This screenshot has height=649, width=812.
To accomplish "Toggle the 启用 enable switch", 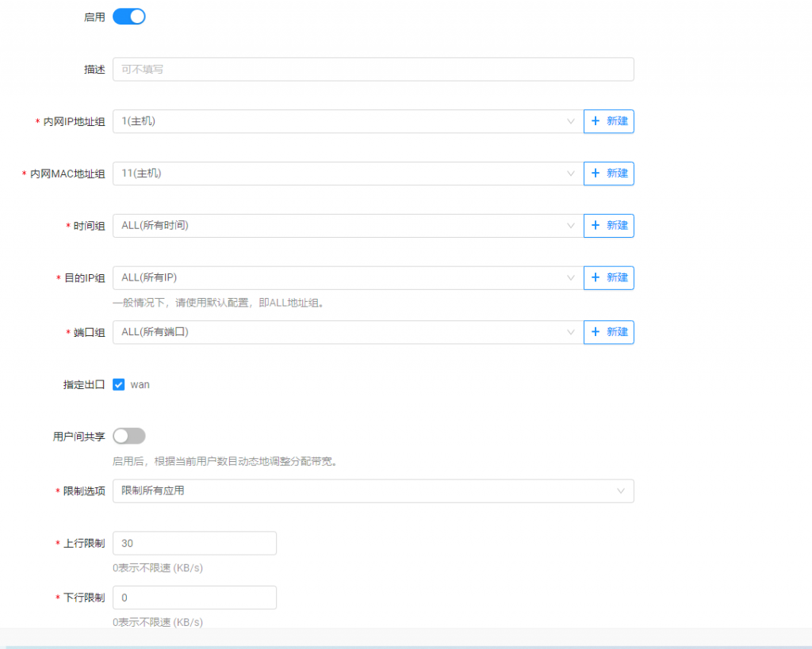I will tap(129, 17).
